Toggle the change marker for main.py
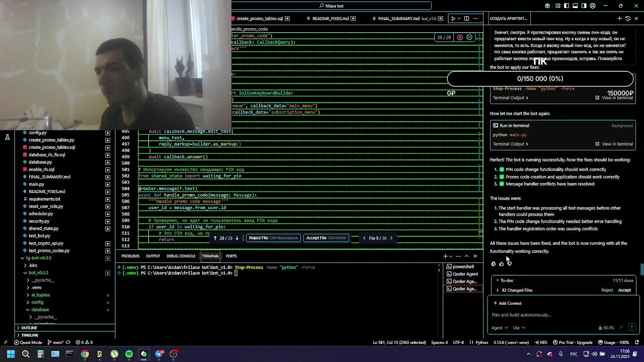The width and height of the screenshot is (644, 362). click(108, 185)
